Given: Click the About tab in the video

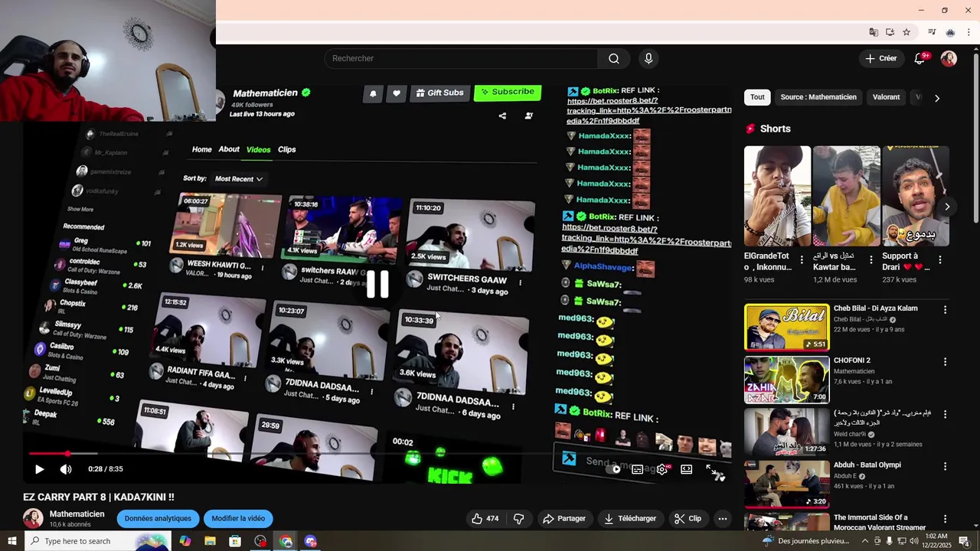Looking at the screenshot, I should pos(229,149).
